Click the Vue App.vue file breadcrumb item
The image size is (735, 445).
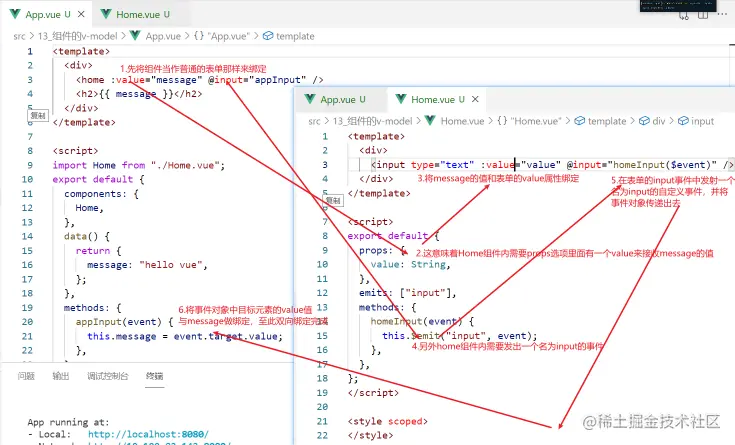pos(156,36)
